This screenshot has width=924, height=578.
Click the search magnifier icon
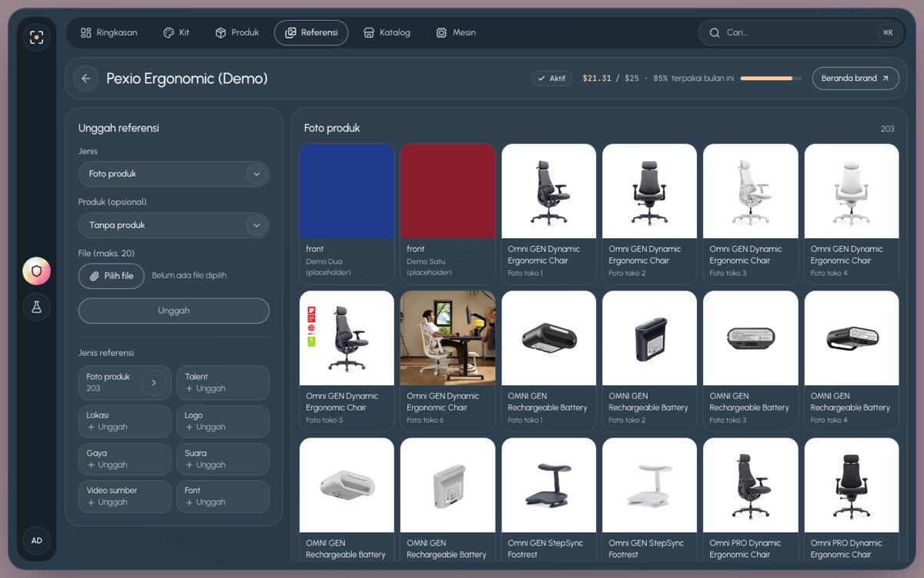(715, 33)
